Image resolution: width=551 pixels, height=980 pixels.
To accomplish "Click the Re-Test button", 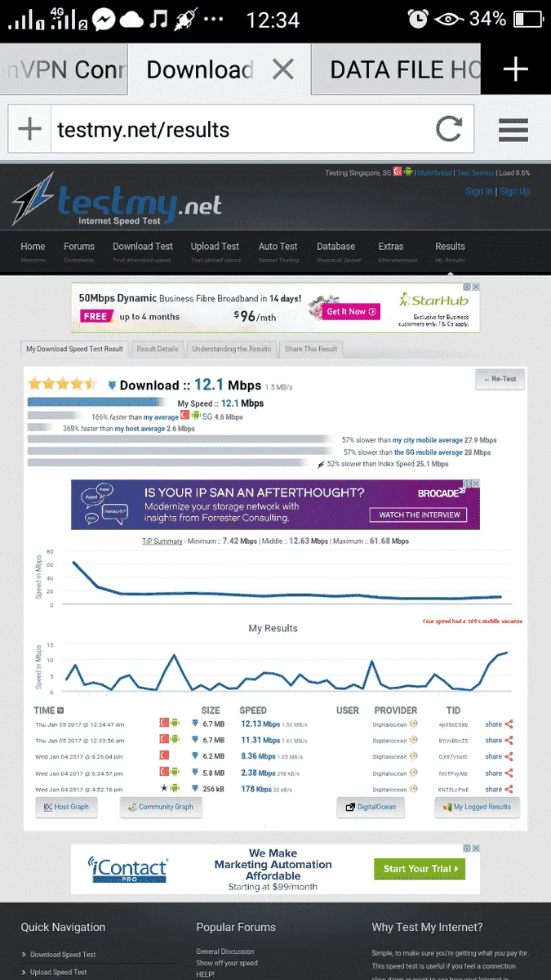I will 500,379.
